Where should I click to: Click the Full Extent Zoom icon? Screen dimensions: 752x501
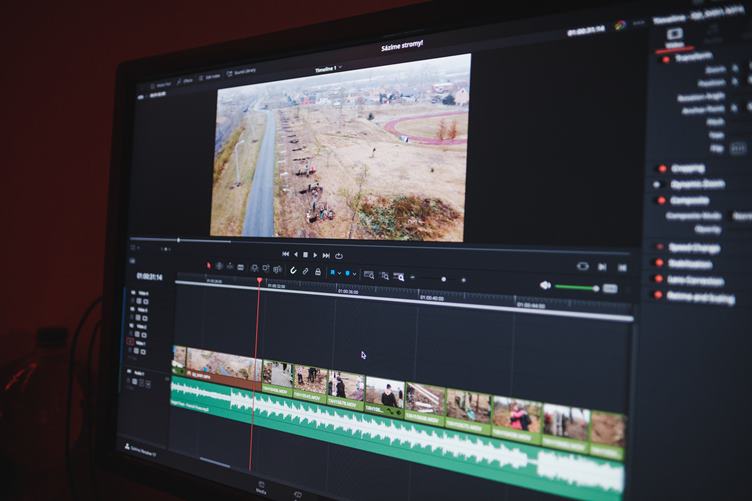tap(368, 275)
